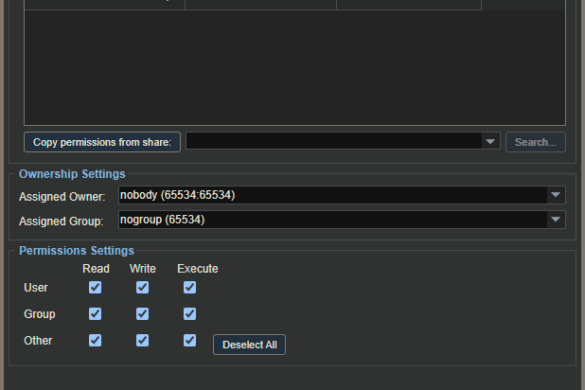Click Copy permissions from share button
The image size is (585, 390).
coord(102,142)
